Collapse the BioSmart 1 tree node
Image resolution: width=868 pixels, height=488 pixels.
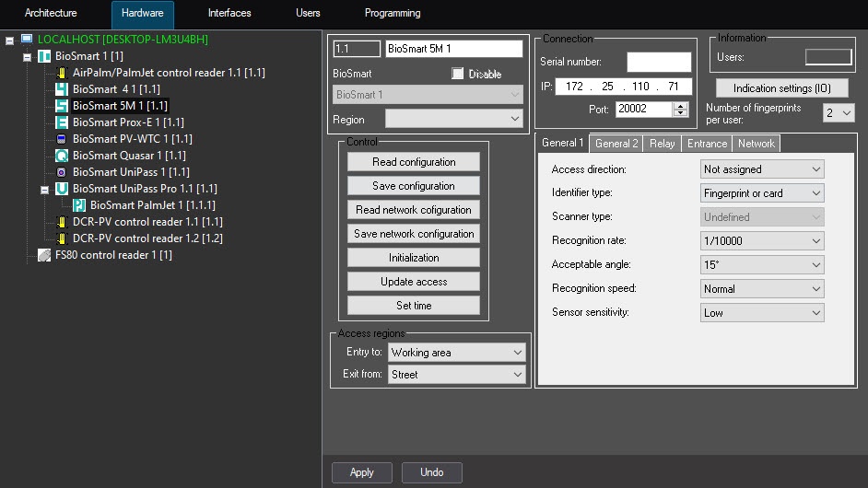coord(28,56)
